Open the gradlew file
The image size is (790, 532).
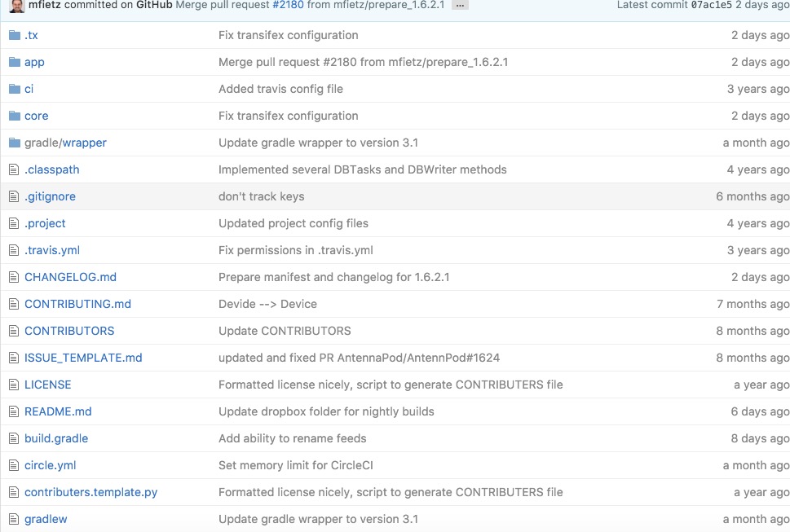46,520
